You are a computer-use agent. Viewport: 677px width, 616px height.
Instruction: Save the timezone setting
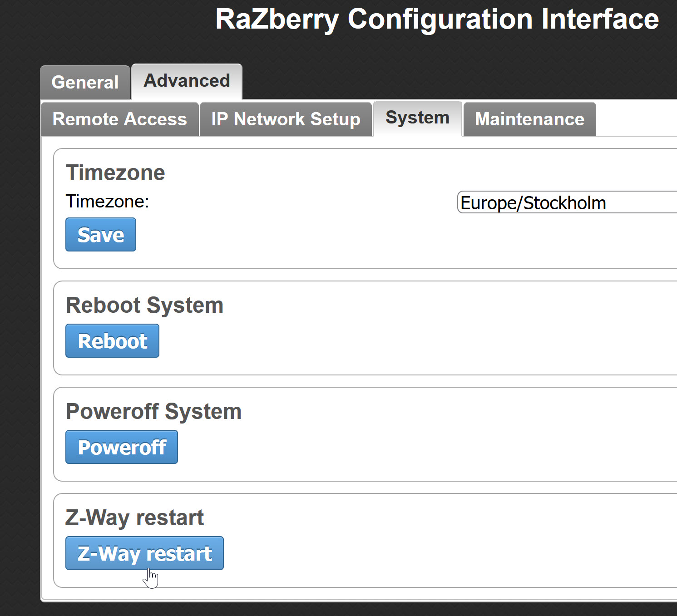tap(101, 235)
